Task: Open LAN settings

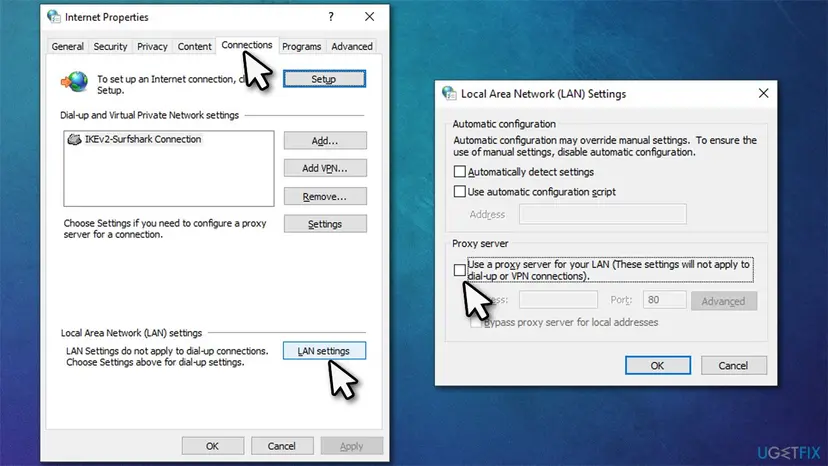Action: [x=324, y=351]
